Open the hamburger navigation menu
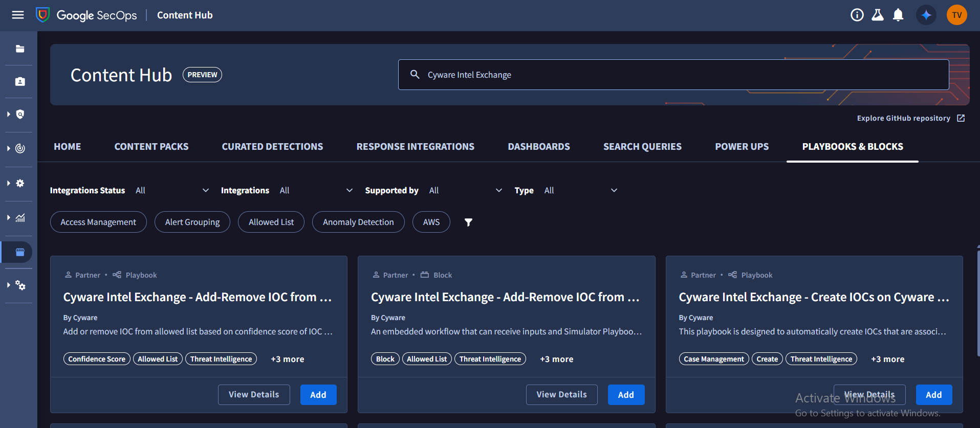This screenshot has height=428, width=980. point(18,15)
